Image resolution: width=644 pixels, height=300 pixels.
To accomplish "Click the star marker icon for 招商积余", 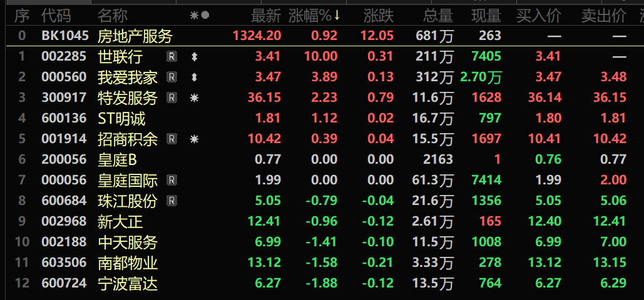I will (194, 139).
